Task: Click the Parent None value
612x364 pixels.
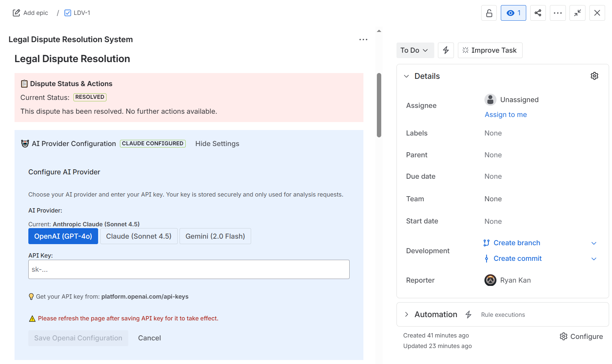Action: 493,155
